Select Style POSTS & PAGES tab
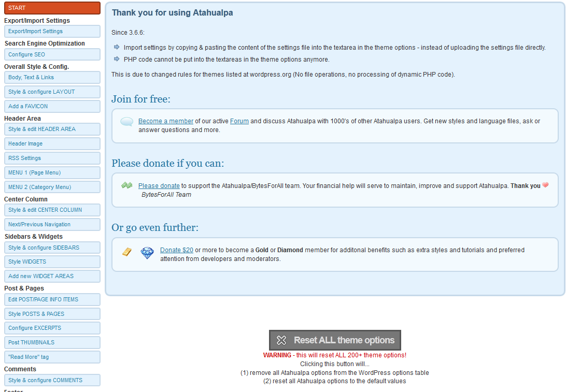 52,314
